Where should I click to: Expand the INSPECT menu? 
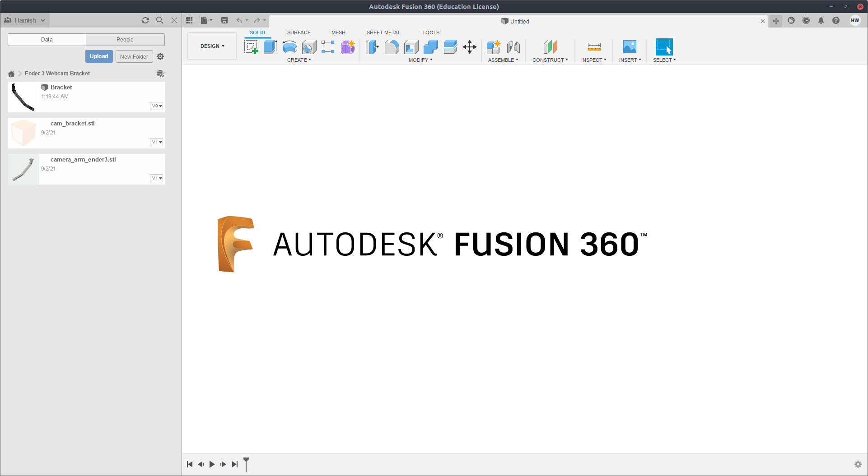point(594,60)
